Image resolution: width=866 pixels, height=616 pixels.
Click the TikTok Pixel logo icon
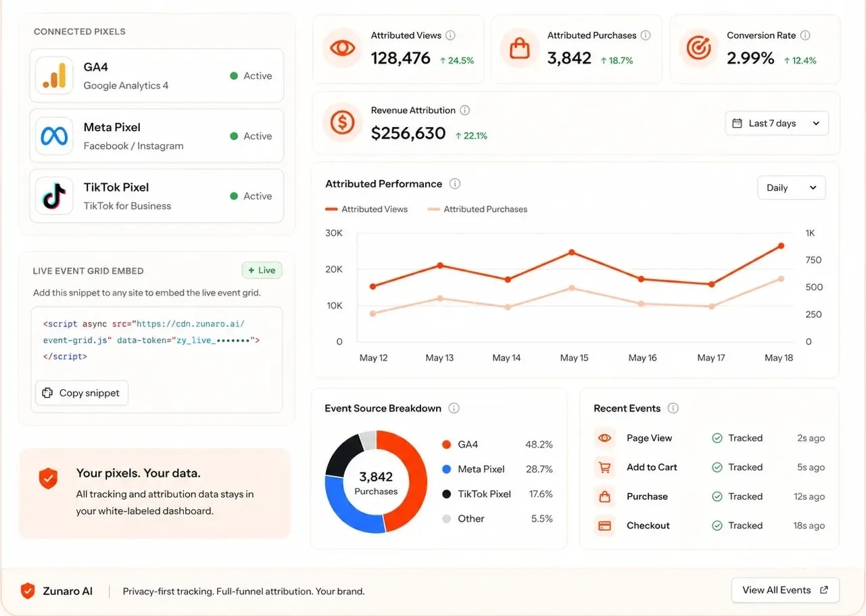[54, 196]
